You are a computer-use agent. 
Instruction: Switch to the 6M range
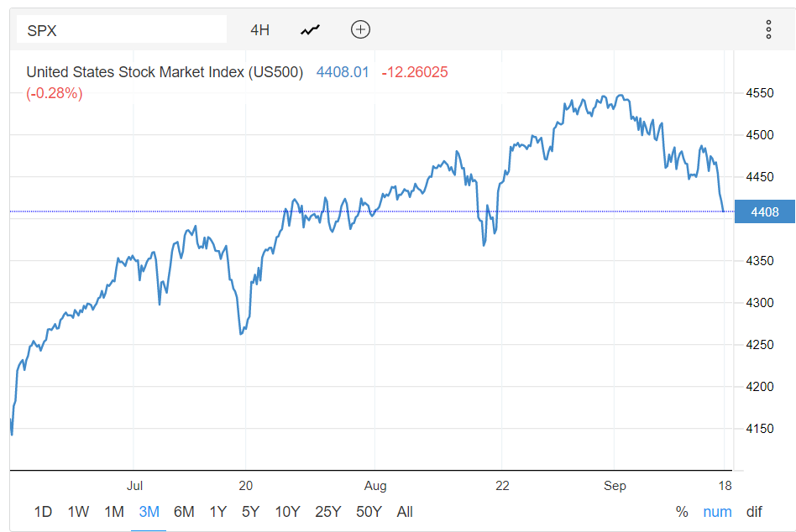184,512
